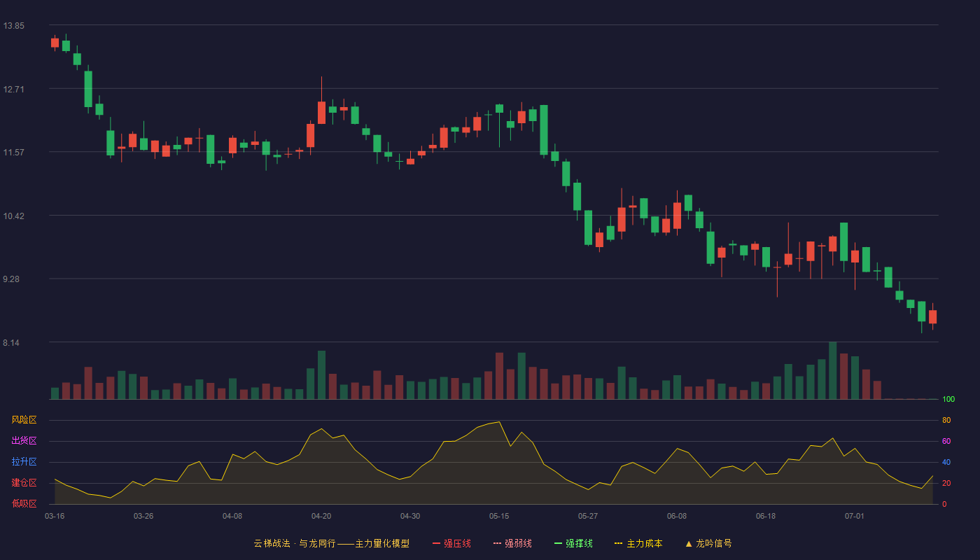Viewport: 980px width, 560px height.
Task: Select the 10.42 price axis label
Action: (14, 216)
